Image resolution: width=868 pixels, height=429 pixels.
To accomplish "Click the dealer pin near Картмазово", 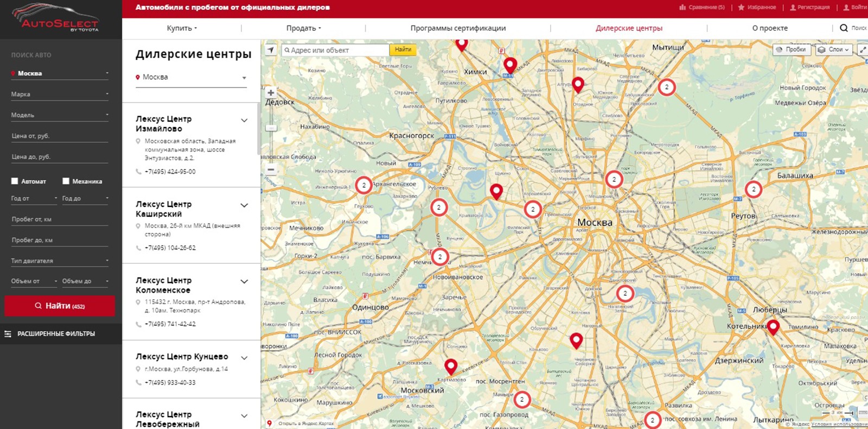I will [x=451, y=367].
